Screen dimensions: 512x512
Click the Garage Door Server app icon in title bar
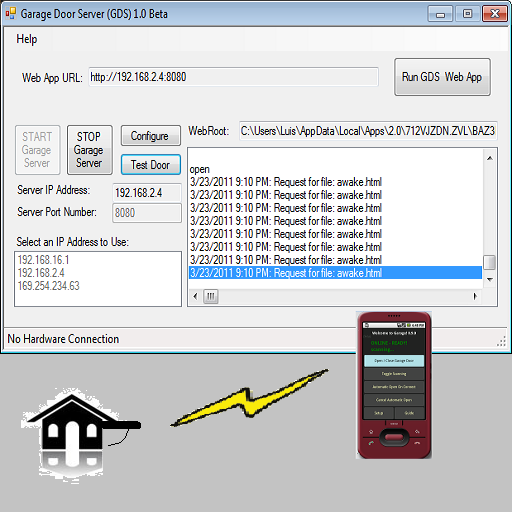(11, 14)
